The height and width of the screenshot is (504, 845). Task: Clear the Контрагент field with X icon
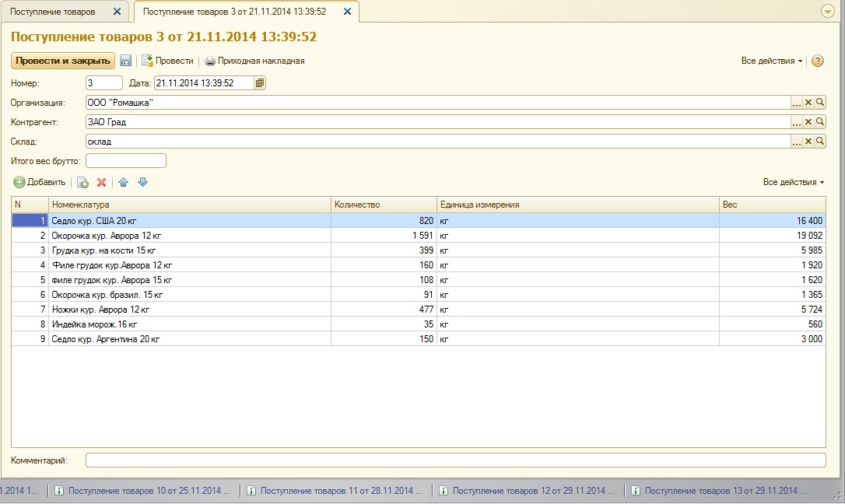(808, 122)
